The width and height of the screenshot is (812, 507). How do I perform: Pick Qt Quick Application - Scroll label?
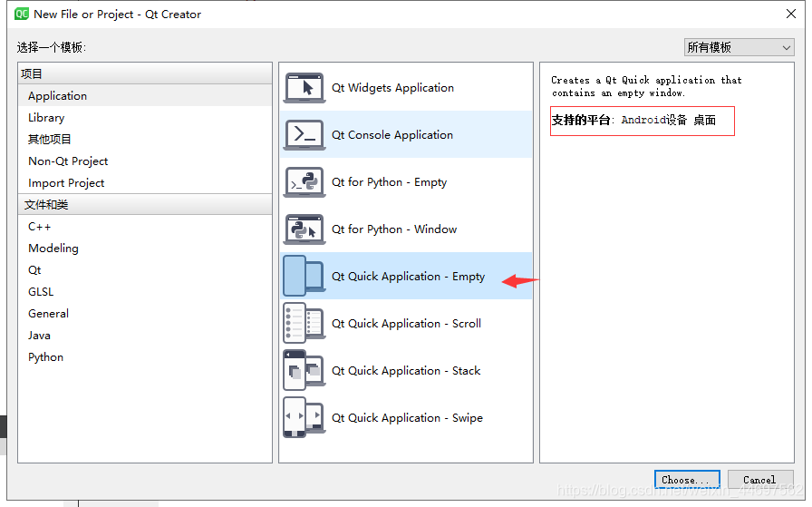pyautogui.click(x=406, y=324)
